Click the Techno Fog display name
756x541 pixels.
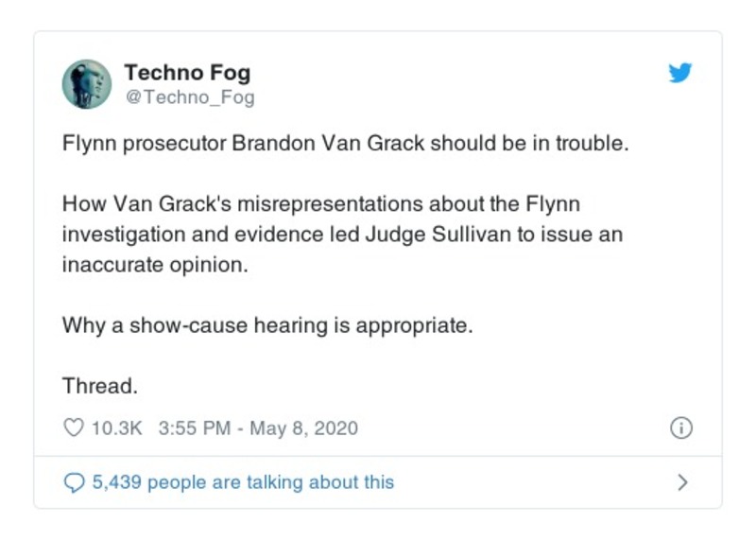[187, 73]
